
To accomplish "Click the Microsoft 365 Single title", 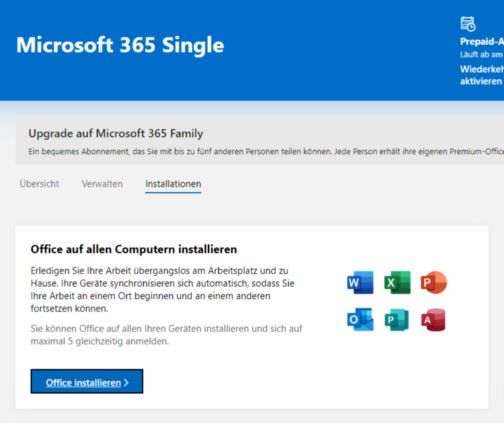I will pyautogui.click(x=120, y=44).
